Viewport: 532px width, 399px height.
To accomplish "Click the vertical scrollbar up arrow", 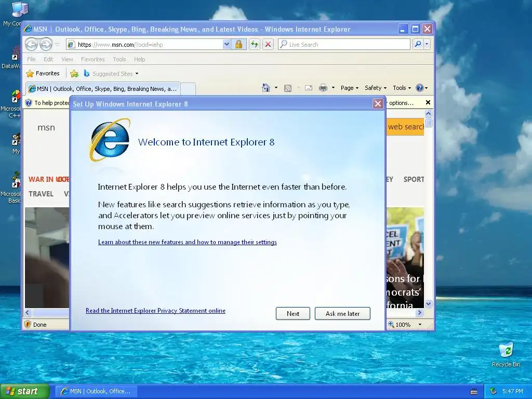I will coord(428,113).
